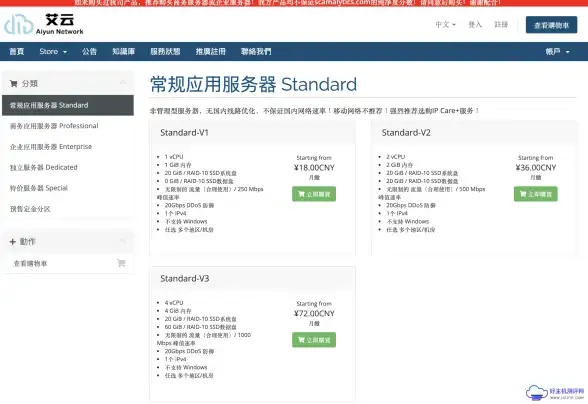This screenshot has width=588, height=404.
Task: Go to 首頁 in the navigation bar
Action: pyautogui.click(x=16, y=51)
